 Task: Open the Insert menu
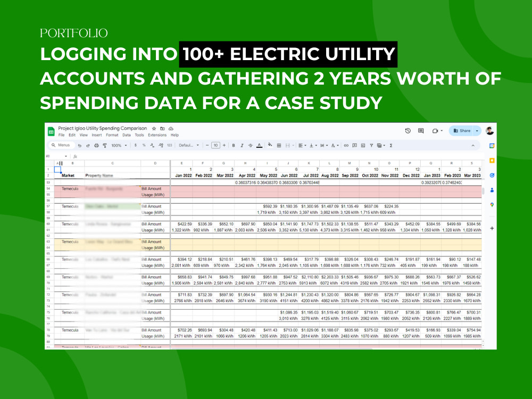click(97, 135)
